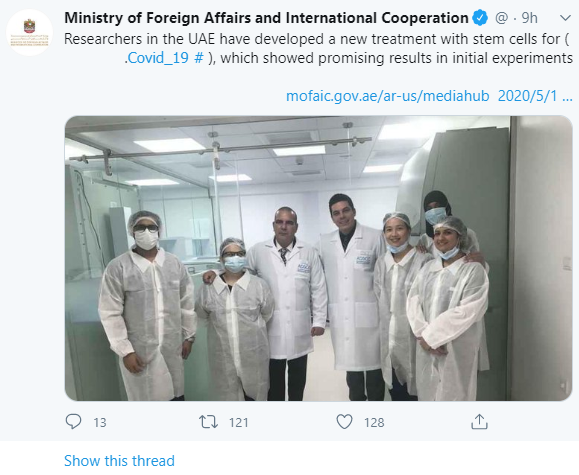Click the @ handle next to the badge
The width and height of the screenshot is (579, 475).
coord(501,18)
